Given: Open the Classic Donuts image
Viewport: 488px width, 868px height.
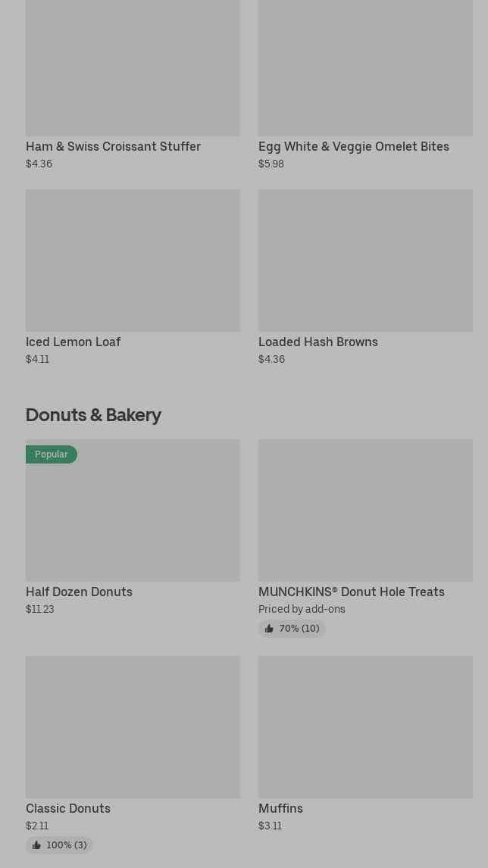Looking at the screenshot, I should coord(133,727).
